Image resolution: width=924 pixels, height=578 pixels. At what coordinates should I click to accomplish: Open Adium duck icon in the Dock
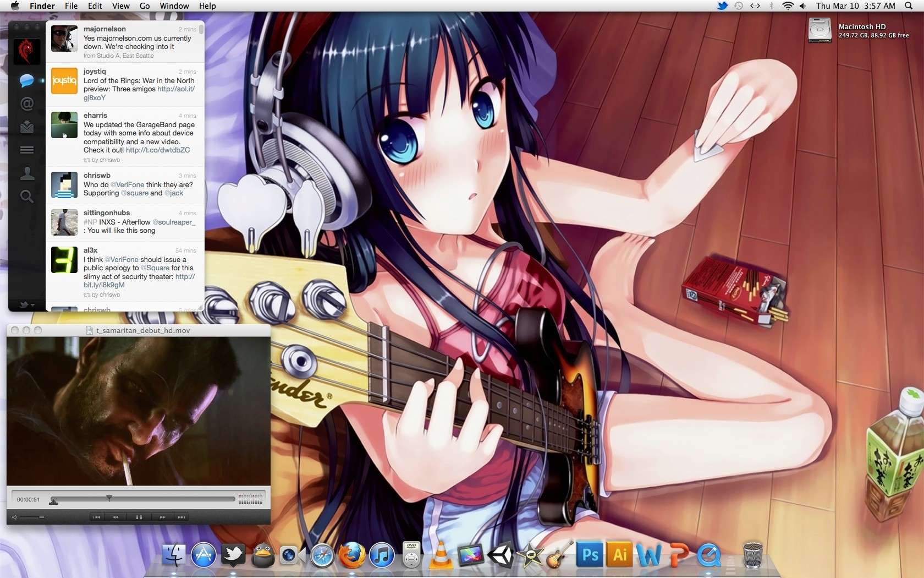(263, 555)
